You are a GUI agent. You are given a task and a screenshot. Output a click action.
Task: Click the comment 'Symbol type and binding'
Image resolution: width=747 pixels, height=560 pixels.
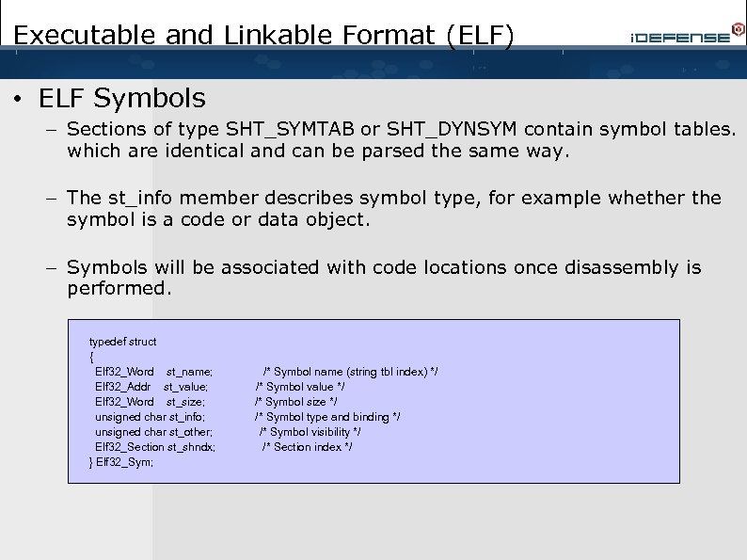coord(327,417)
